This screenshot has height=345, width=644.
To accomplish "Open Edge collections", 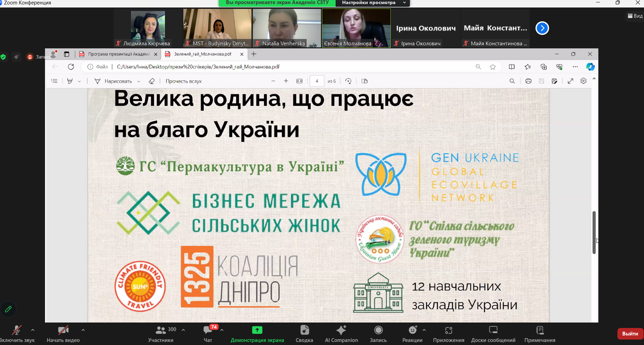I will tap(544, 67).
